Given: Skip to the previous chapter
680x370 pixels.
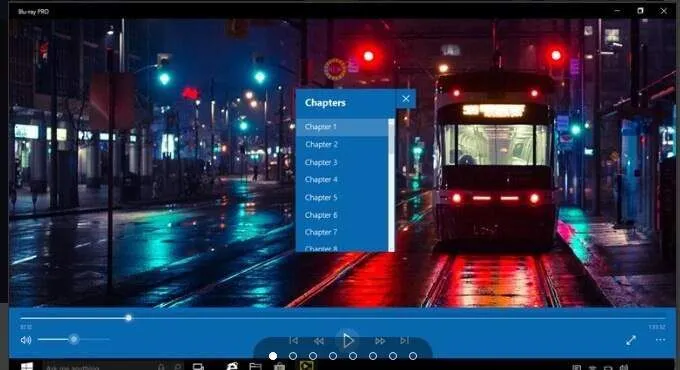Looking at the screenshot, I should click(294, 341).
